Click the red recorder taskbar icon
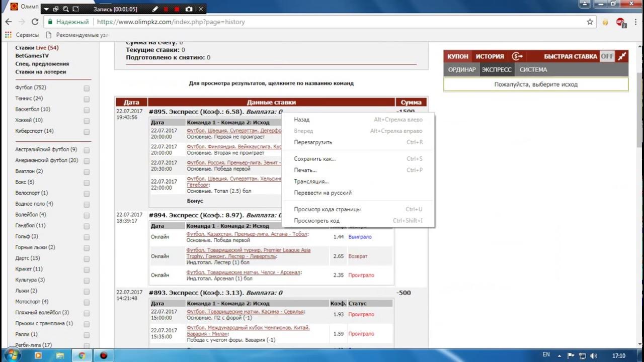 point(104,355)
